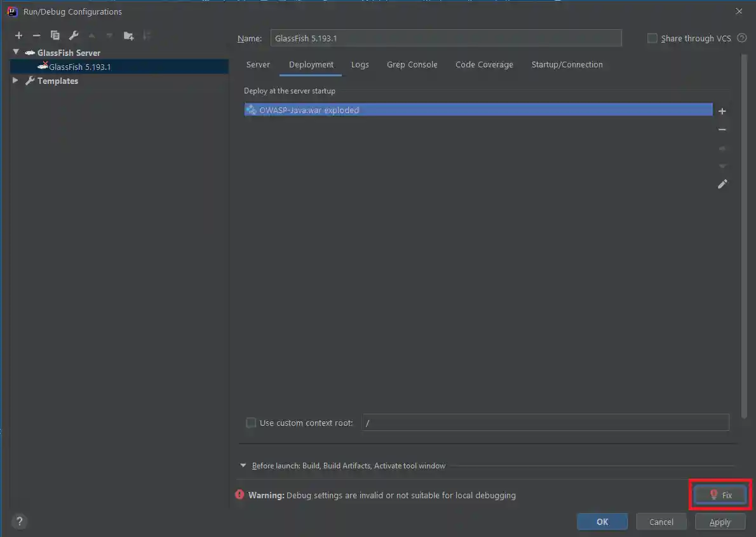
Task: Apply the configuration changes
Action: pyautogui.click(x=720, y=521)
